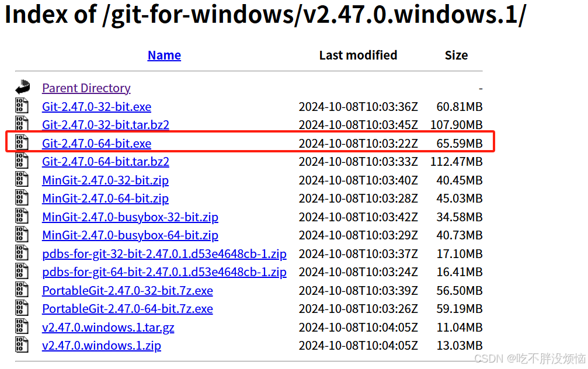Click the file icon beside PortableGit-2.47.0-32-bit.7z.exe

tap(22, 289)
